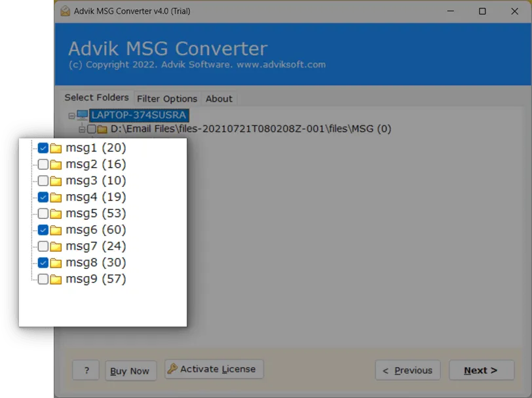
Task: Enable the msg3 (10) checkbox
Action: click(x=43, y=181)
